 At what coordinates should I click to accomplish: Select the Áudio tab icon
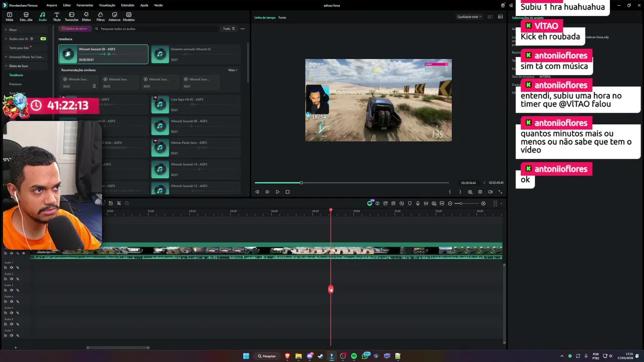(x=42, y=17)
